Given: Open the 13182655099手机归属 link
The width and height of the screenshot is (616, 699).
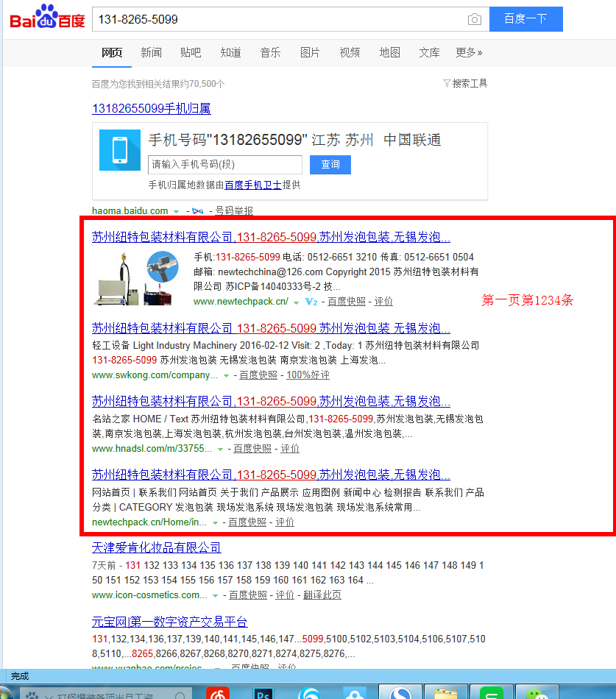Looking at the screenshot, I should pyautogui.click(x=151, y=108).
